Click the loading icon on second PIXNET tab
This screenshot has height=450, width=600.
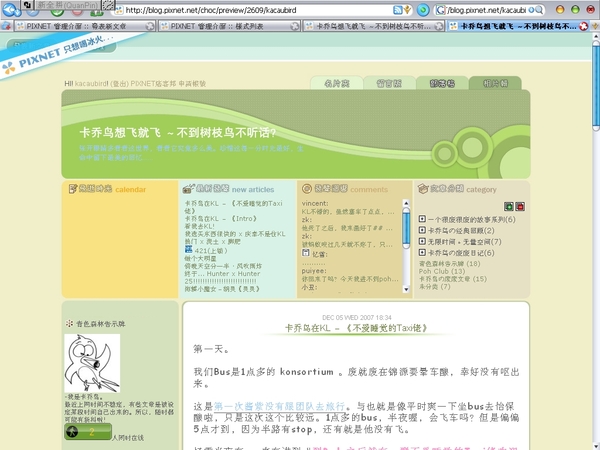pos(294,26)
